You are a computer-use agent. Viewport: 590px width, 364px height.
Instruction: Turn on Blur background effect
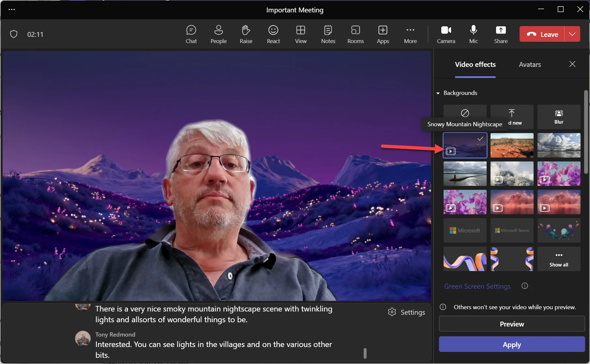559,117
